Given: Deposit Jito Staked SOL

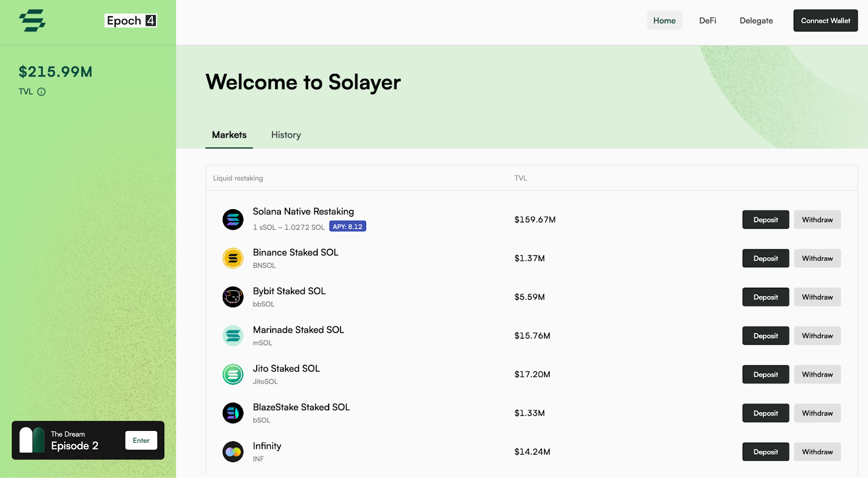Looking at the screenshot, I should click(x=765, y=374).
